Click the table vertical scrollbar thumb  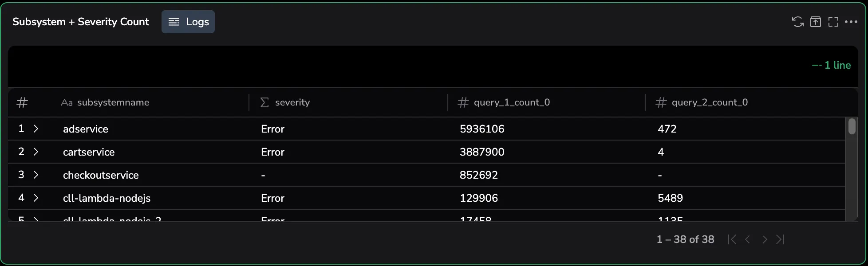click(x=852, y=126)
